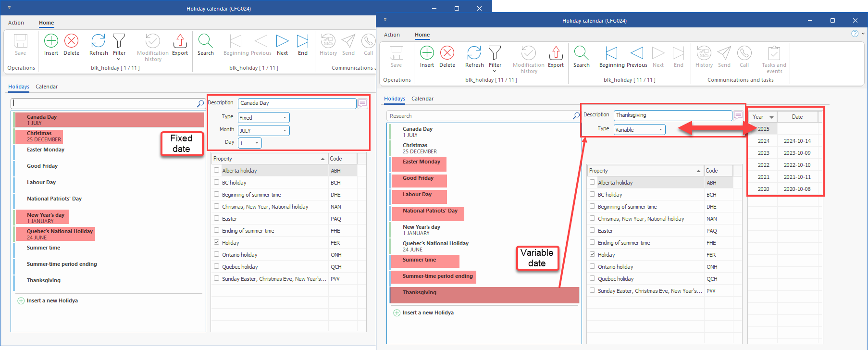Switch to Calendar tab in the Thanksgiving window
This screenshot has height=350, width=868.
pos(422,99)
